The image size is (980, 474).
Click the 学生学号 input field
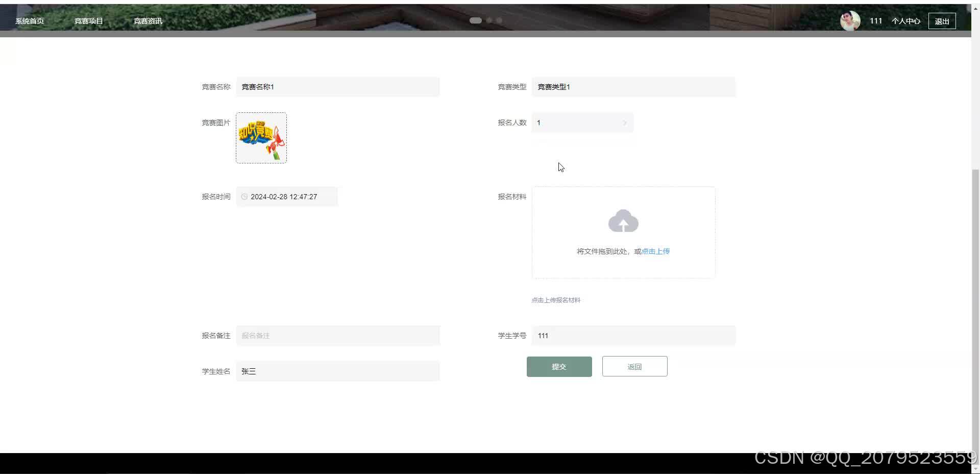tap(633, 336)
